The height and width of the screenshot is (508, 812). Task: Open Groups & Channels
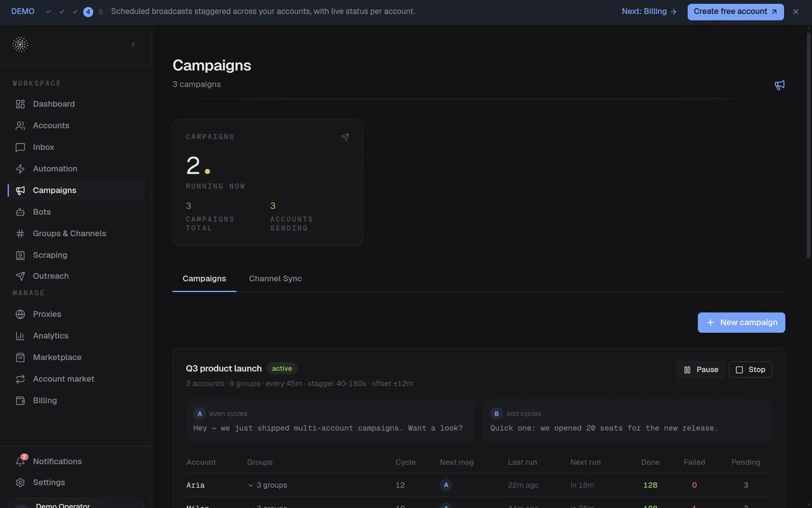pyautogui.click(x=76, y=234)
